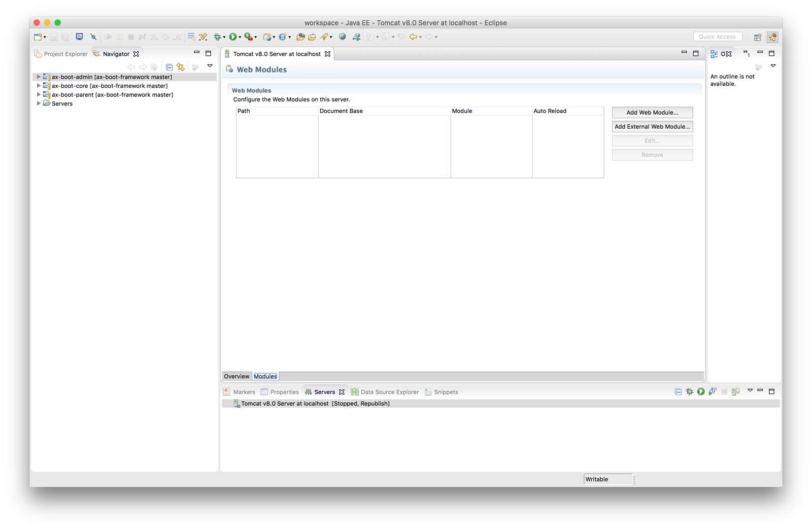The height and width of the screenshot is (529, 812).
Task: Click the Java EE perspective icon
Action: [x=772, y=37]
